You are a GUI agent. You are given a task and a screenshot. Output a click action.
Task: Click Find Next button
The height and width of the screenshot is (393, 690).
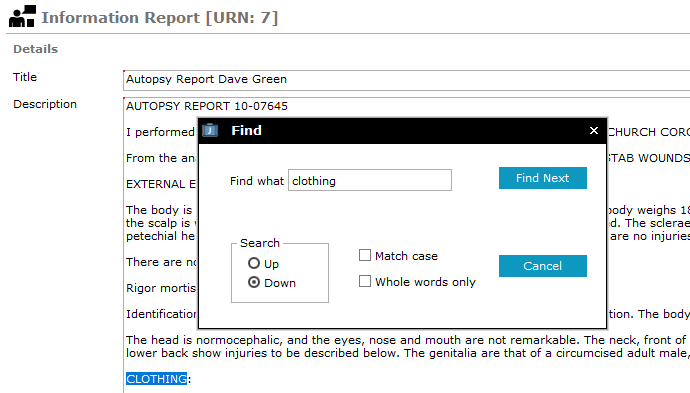click(x=543, y=178)
